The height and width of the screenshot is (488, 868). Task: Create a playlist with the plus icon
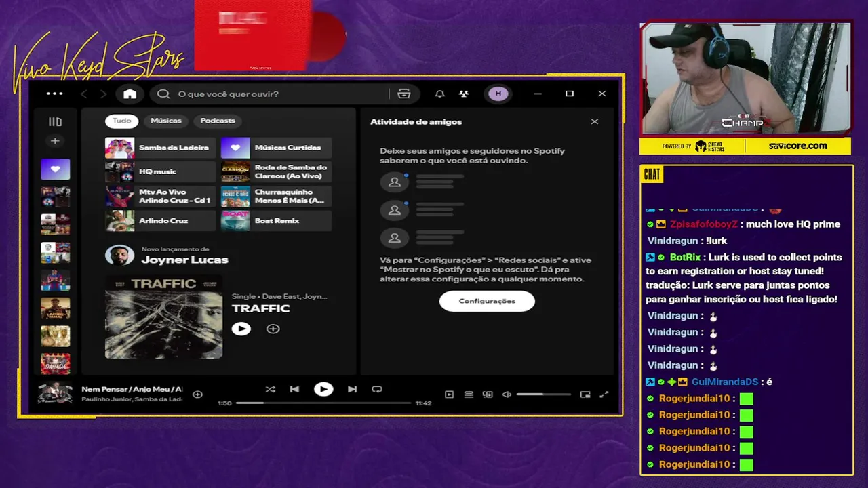(x=55, y=141)
